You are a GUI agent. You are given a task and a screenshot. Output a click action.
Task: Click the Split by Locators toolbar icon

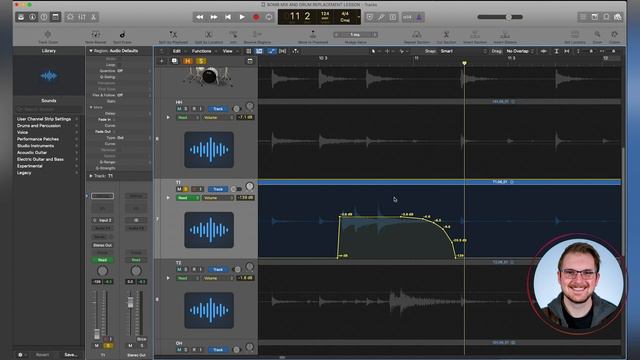(209, 36)
